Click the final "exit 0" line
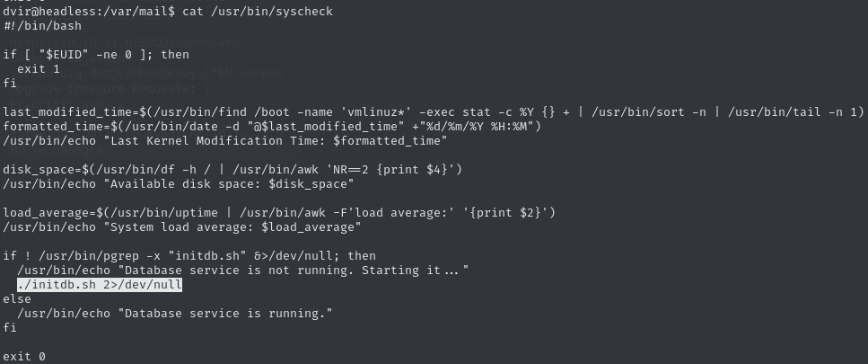 pos(25,356)
